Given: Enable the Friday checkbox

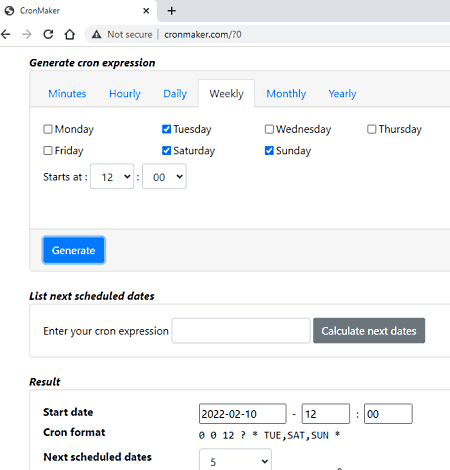Looking at the screenshot, I should pos(48,151).
